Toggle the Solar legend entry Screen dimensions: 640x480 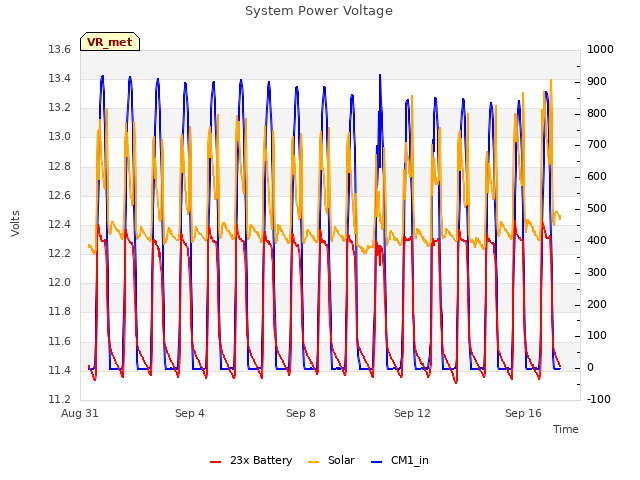click(331, 460)
